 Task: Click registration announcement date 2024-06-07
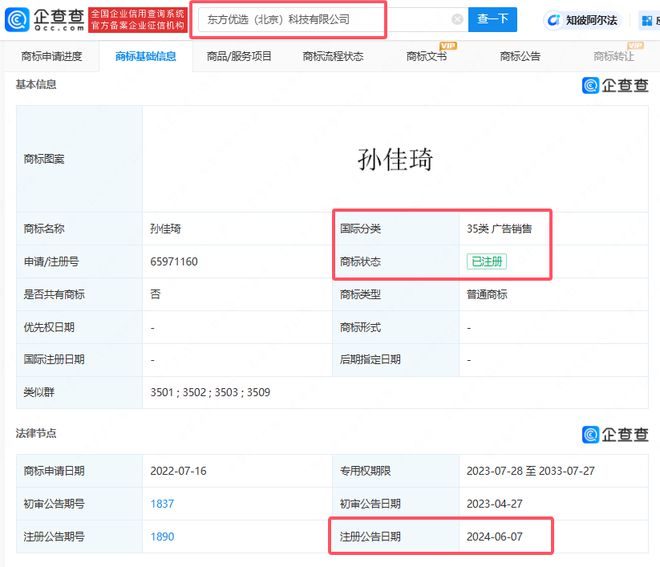495,537
